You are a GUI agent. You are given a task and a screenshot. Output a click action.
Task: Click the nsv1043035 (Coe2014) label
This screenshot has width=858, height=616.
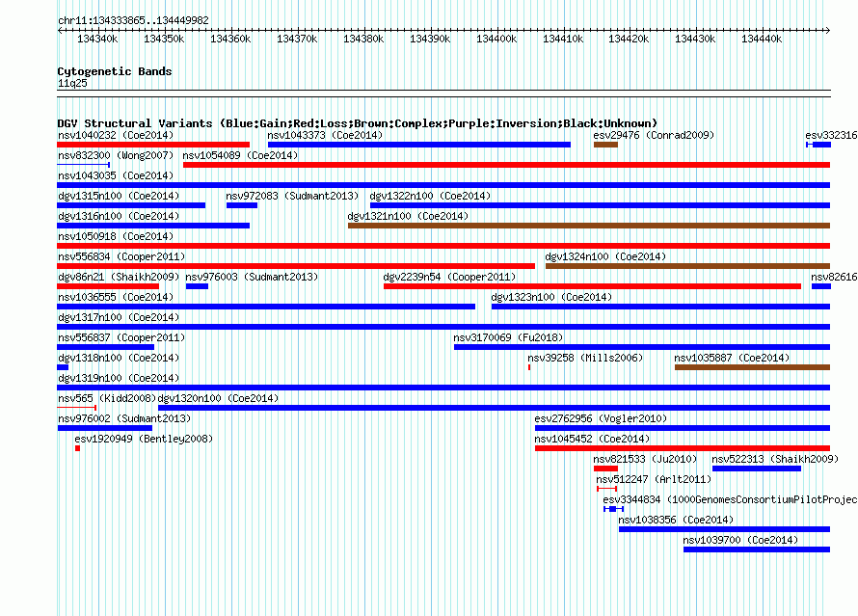point(116,175)
